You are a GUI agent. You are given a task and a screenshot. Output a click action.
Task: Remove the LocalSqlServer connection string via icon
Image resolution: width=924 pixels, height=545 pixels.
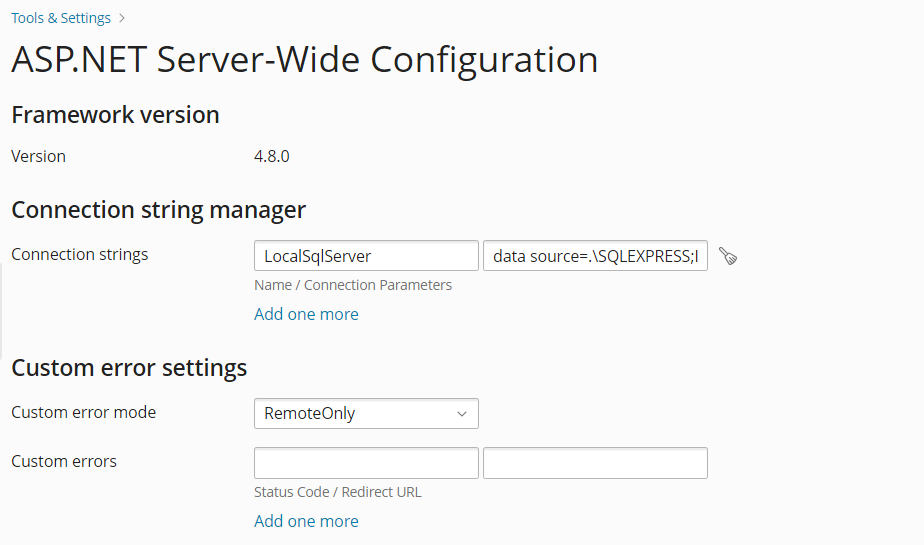[x=728, y=256]
